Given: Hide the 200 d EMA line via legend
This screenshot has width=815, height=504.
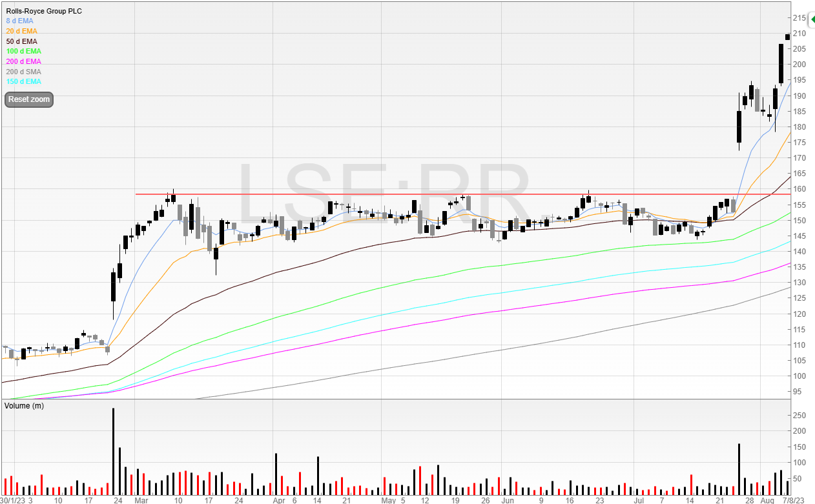Looking at the screenshot, I should [23, 61].
